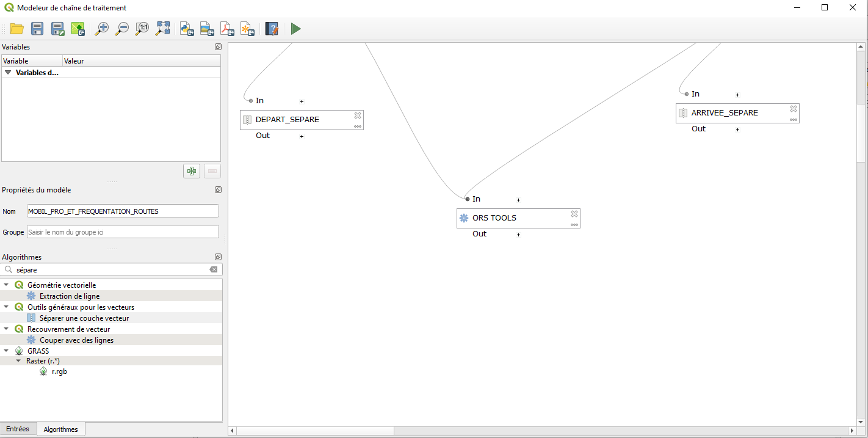Expand In inputs of DEPART_SEPARE
Viewport: 868px width, 438px height.
point(302,101)
